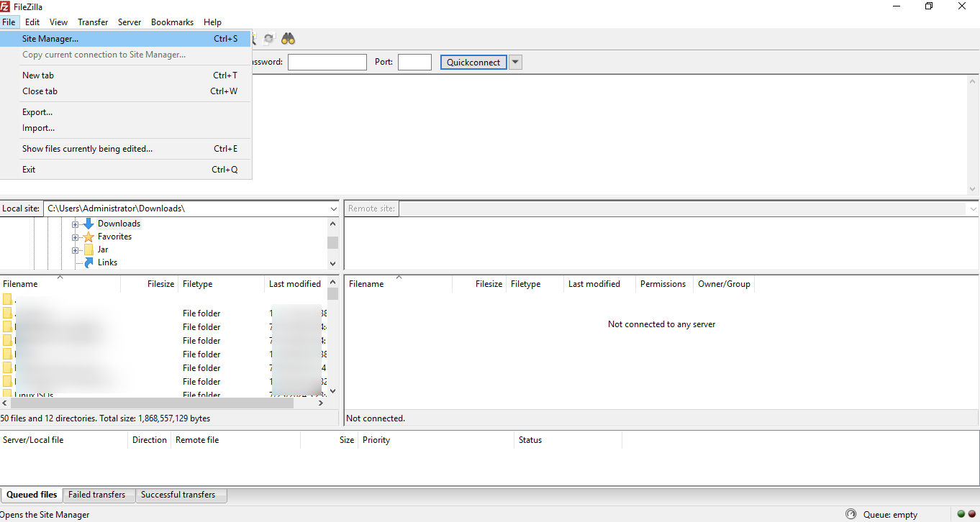Expand the Favorites tree node
This screenshot has width=980, height=522.
pos(76,237)
